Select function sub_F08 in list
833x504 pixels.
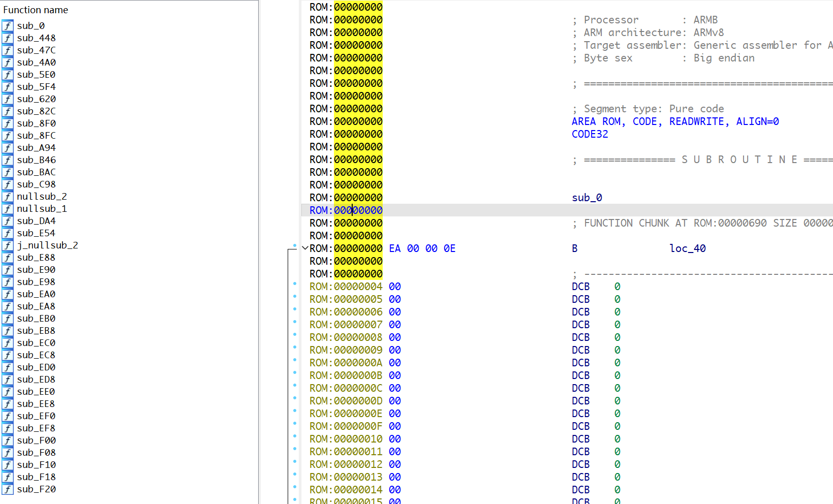coord(36,453)
